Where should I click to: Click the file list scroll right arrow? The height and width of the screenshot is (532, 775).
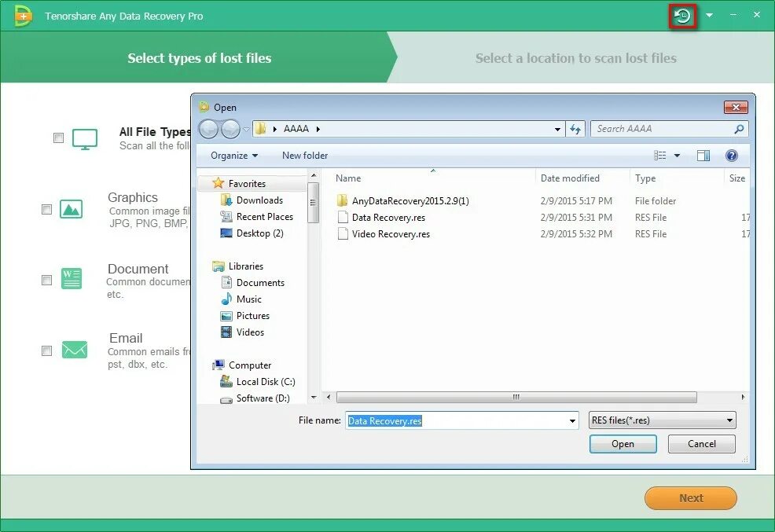coord(743,397)
